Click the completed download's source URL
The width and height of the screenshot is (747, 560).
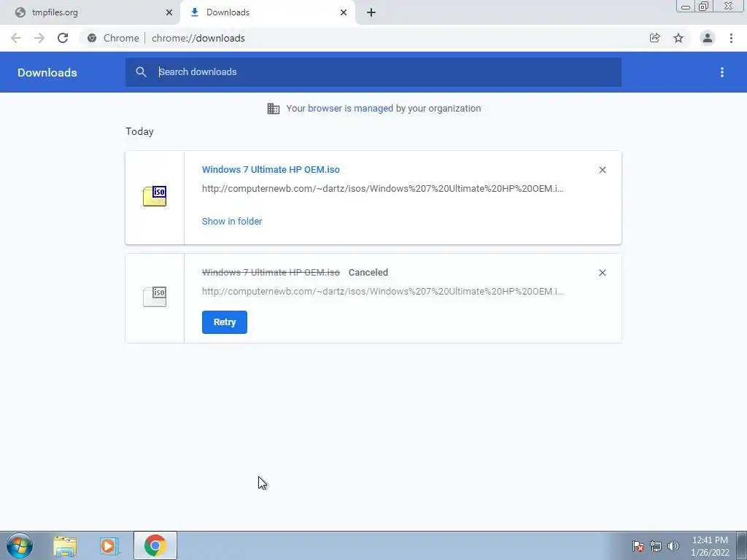[382, 189]
